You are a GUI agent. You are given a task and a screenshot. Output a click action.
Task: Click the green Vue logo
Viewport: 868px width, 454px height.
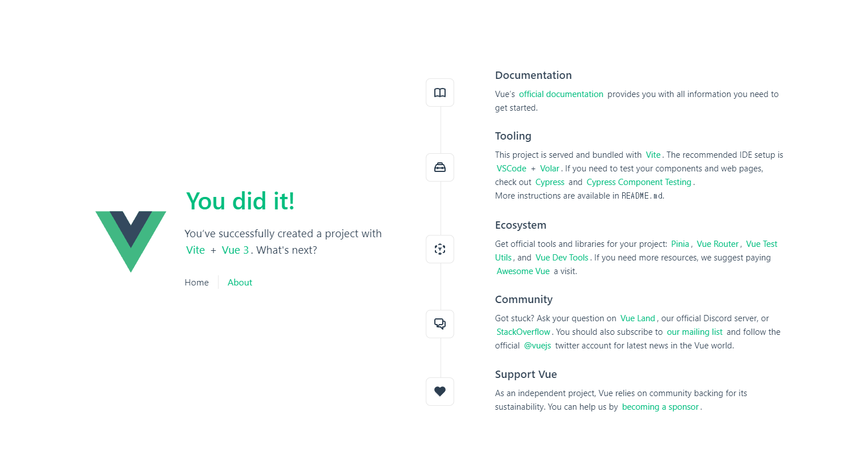pos(131,242)
